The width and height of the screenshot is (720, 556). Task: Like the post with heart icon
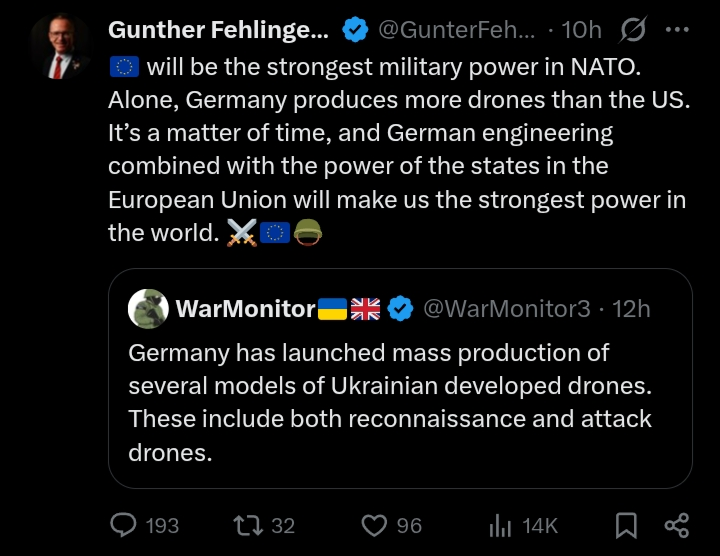point(374,525)
